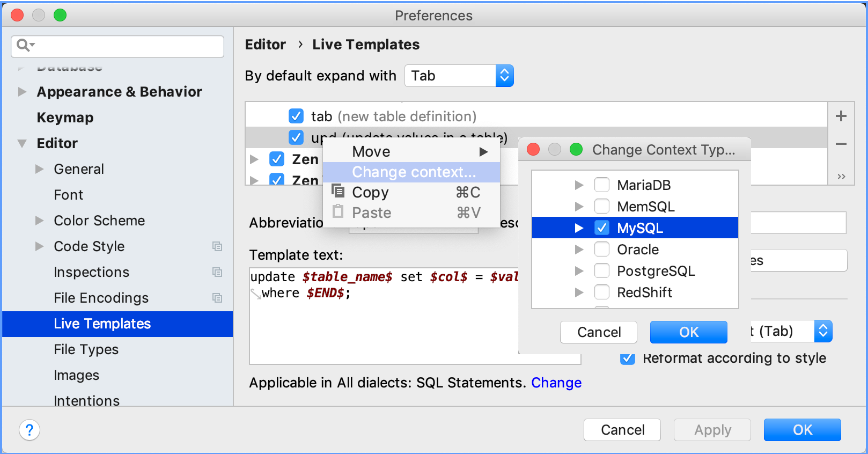Click the help question mark icon
868x454 pixels.
[x=30, y=430]
